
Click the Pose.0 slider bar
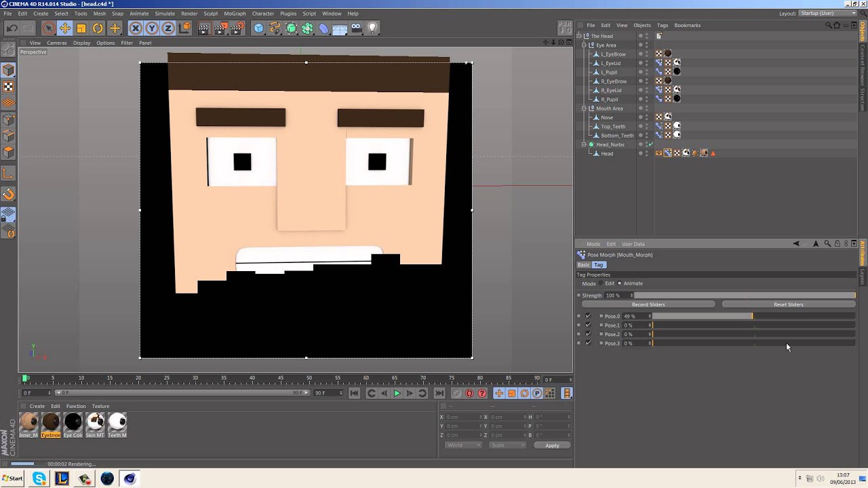tap(753, 316)
